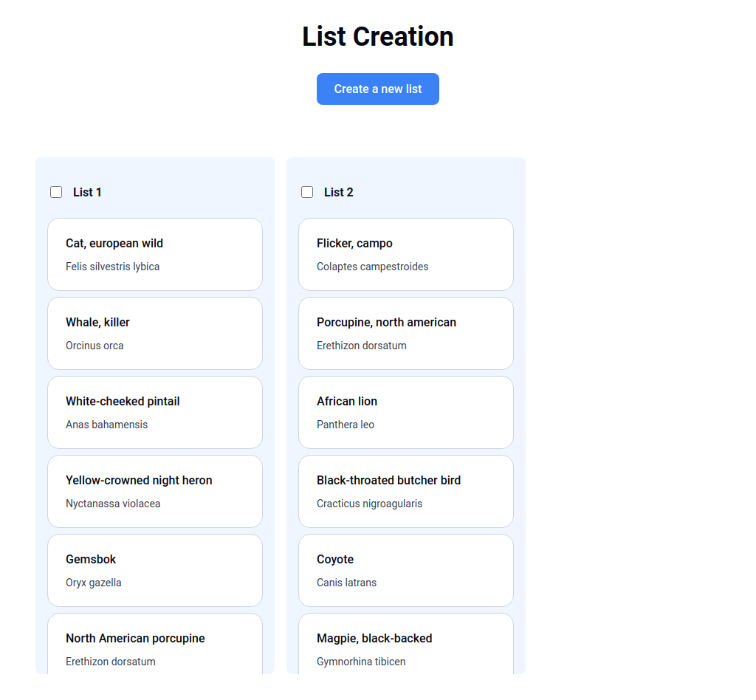The image size is (756, 700).
Task: Click the African lion card
Action: (405, 412)
